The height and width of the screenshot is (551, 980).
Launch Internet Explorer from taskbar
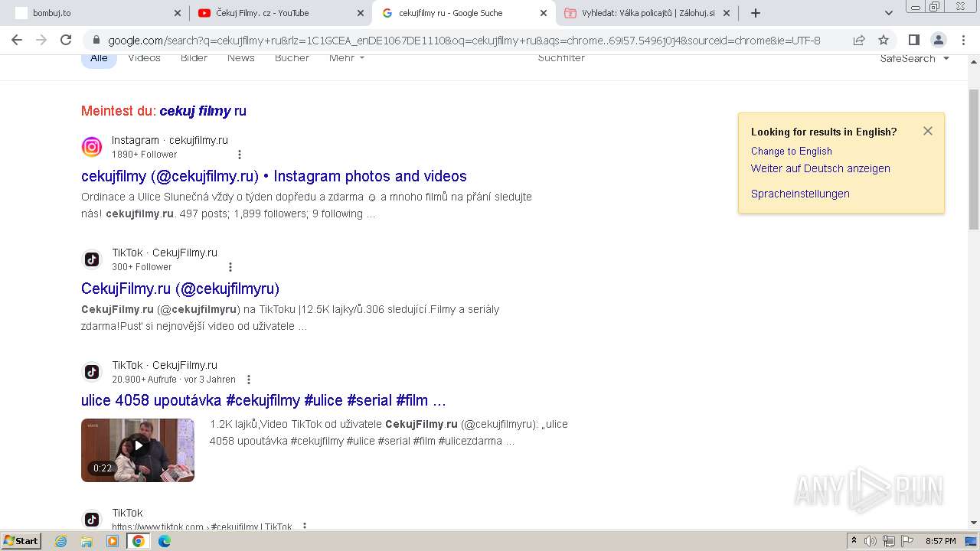pos(61,541)
